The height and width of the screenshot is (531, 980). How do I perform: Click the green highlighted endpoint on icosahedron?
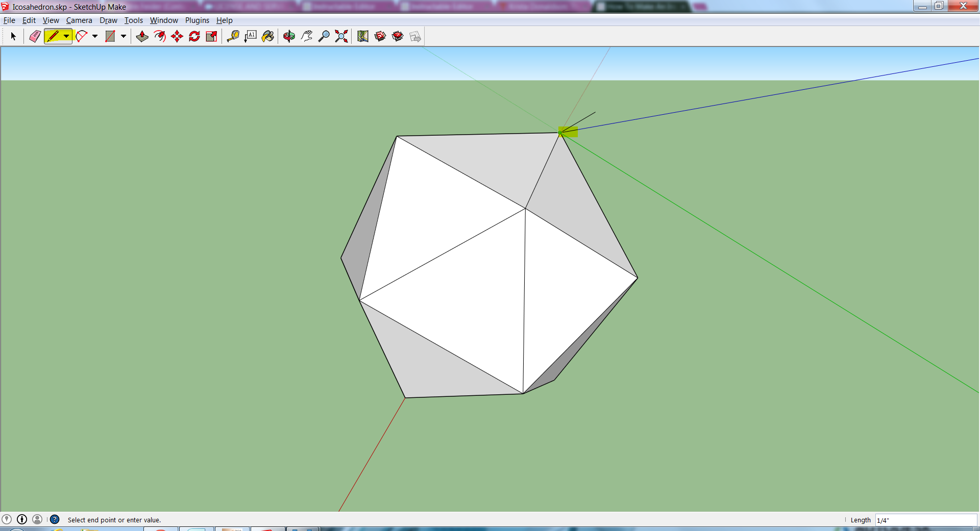pyautogui.click(x=560, y=133)
